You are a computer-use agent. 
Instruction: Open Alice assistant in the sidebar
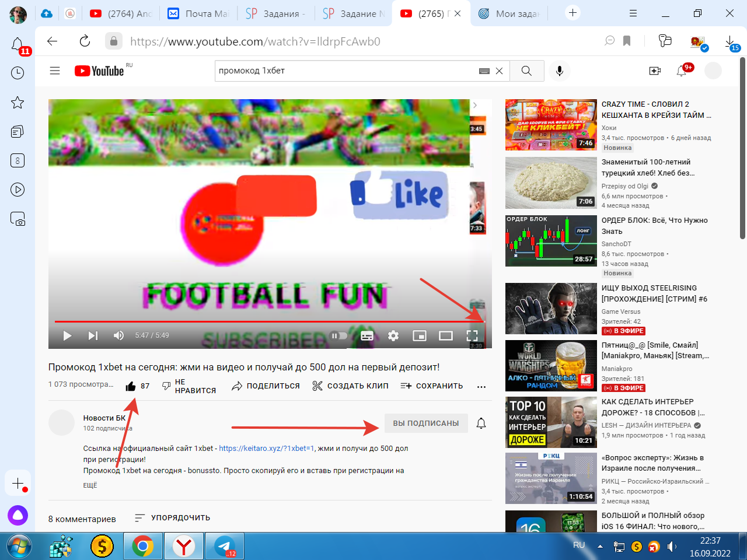[18, 515]
